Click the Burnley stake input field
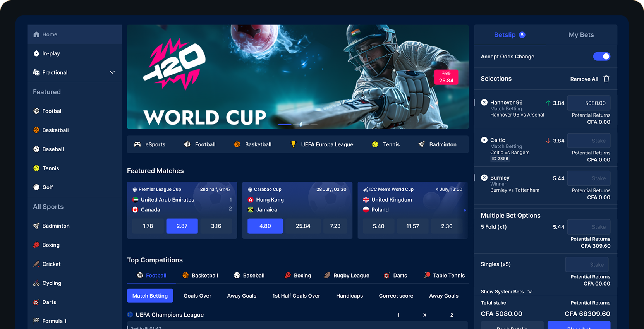 tap(589, 178)
